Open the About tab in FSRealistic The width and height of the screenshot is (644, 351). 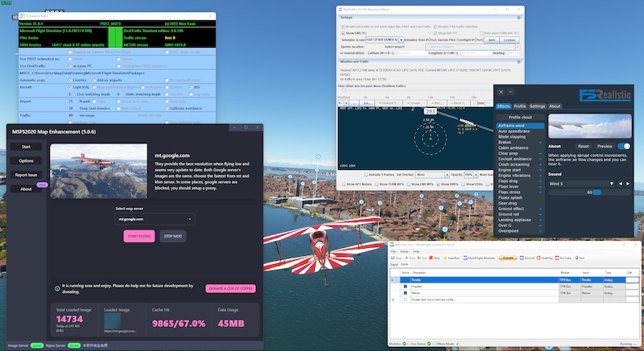coord(555,106)
